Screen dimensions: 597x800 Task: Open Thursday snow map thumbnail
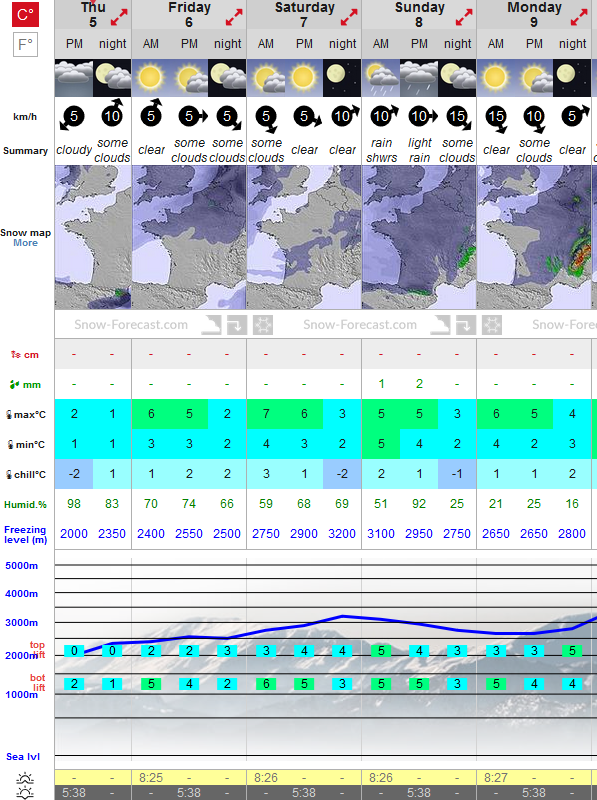pos(93,237)
